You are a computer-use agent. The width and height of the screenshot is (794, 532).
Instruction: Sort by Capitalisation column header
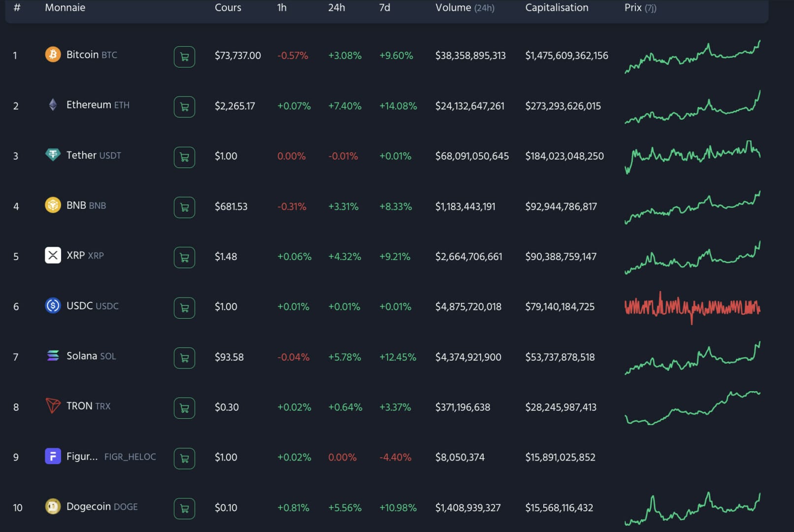click(557, 7)
